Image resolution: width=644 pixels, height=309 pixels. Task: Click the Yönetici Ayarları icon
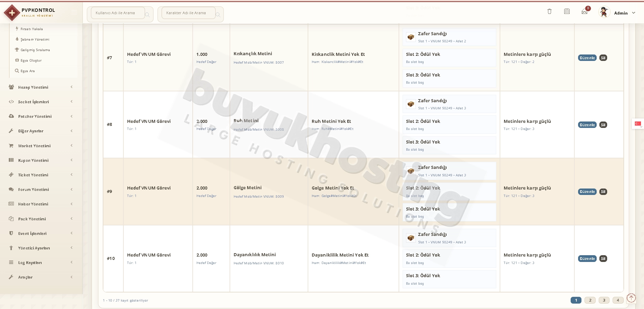pyautogui.click(x=11, y=248)
